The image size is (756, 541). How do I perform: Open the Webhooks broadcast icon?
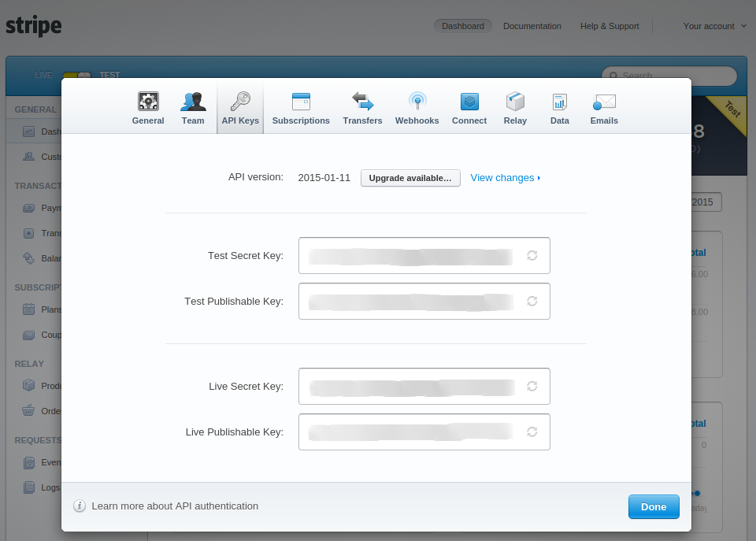[x=417, y=102]
